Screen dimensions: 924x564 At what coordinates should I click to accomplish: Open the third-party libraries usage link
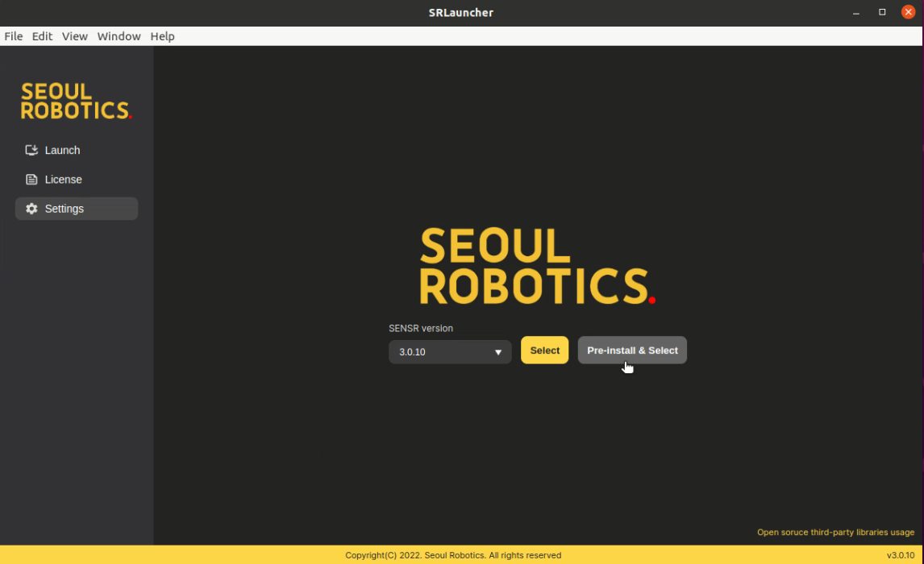(835, 533)
